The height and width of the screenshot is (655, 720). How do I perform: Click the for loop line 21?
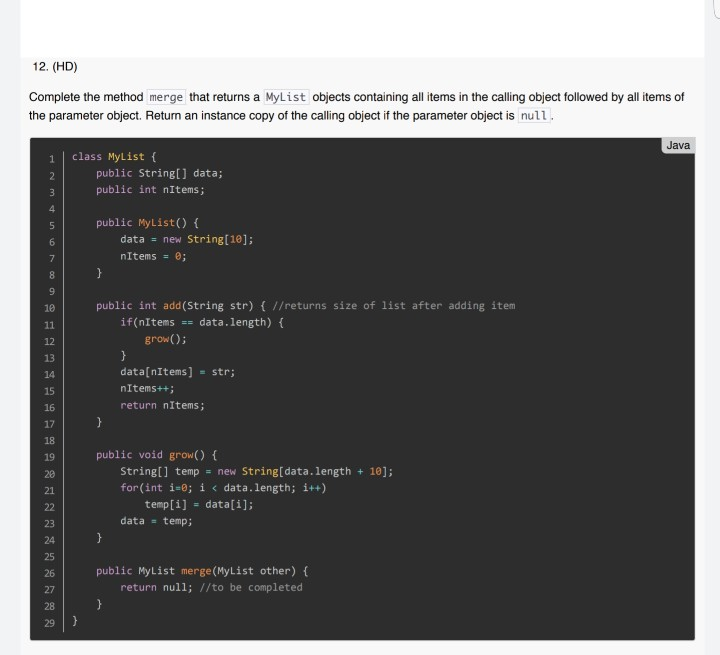coord(223,488)
